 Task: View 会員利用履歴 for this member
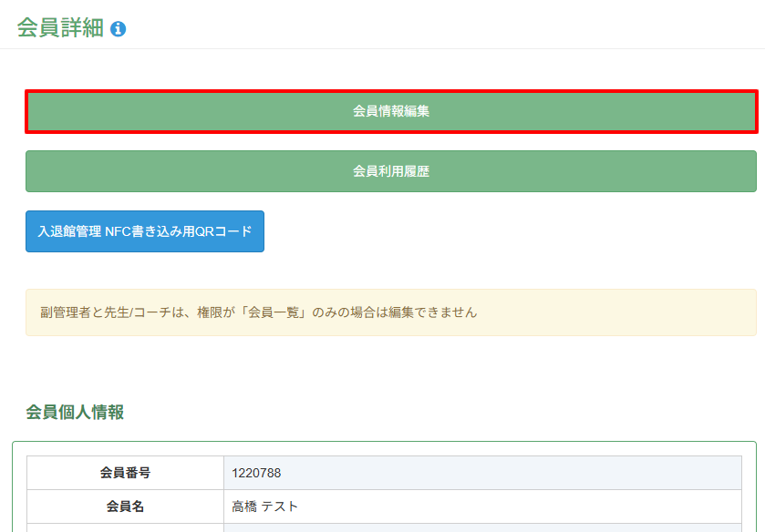pyautogui.click(x=390, y=171)
